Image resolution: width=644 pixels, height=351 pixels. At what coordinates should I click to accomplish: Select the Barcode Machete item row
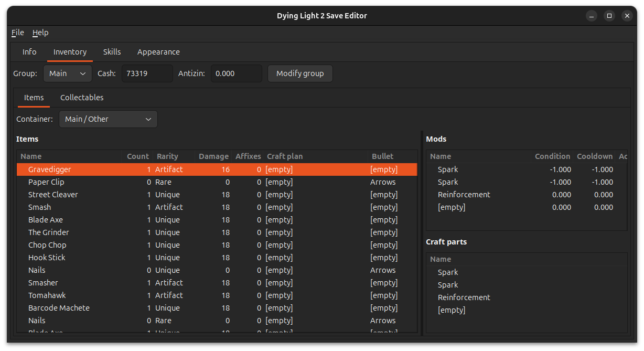pos(59,308)
